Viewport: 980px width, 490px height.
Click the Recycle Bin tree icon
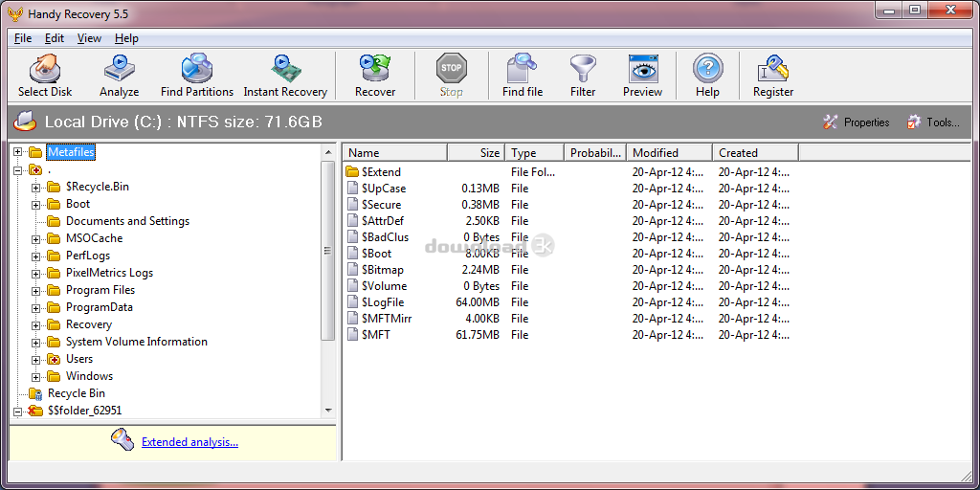coord(35,393)
